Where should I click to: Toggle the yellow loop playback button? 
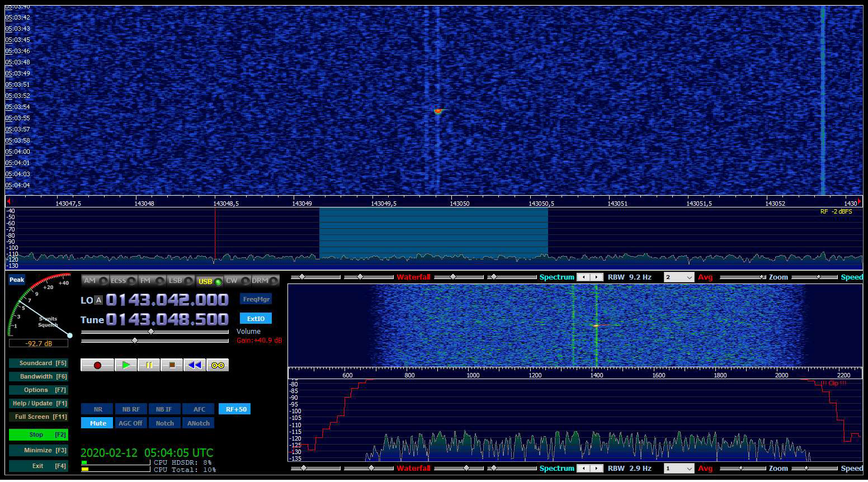coord(218,365)
